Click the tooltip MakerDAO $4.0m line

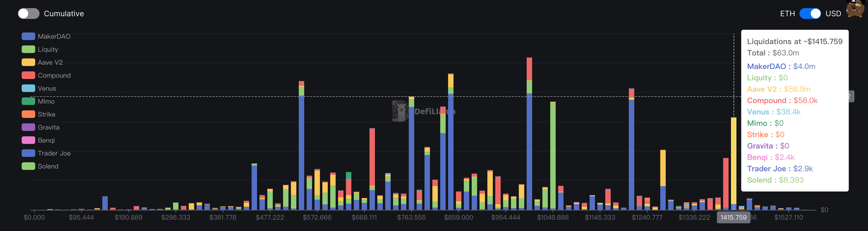click(781, 66)
